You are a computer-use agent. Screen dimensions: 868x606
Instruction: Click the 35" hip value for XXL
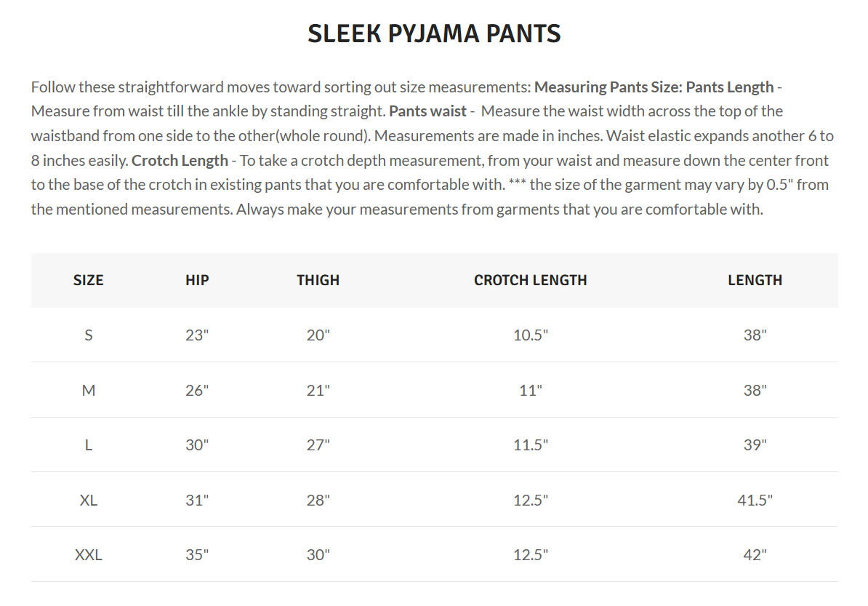(x=197, y=555)
